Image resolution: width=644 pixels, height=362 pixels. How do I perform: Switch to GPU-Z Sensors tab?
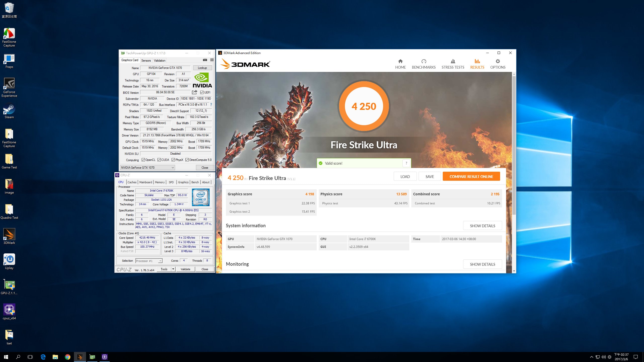tap(146, 61)
